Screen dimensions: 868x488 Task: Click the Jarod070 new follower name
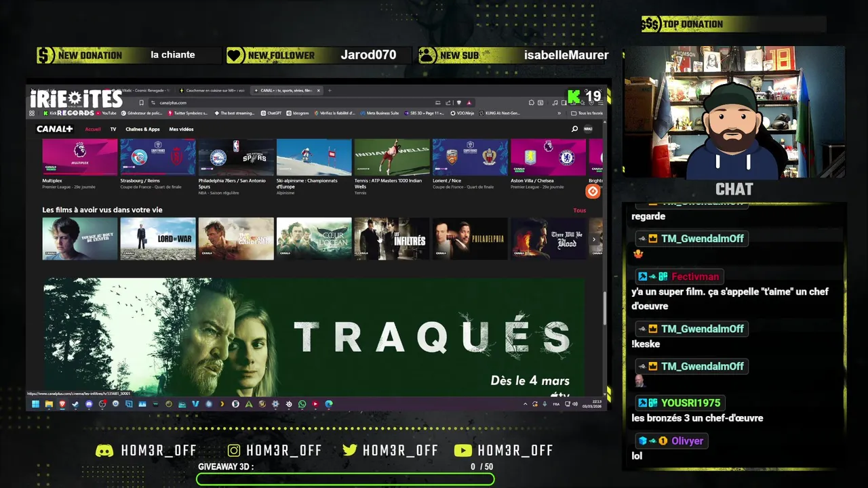tap(368, 55)
